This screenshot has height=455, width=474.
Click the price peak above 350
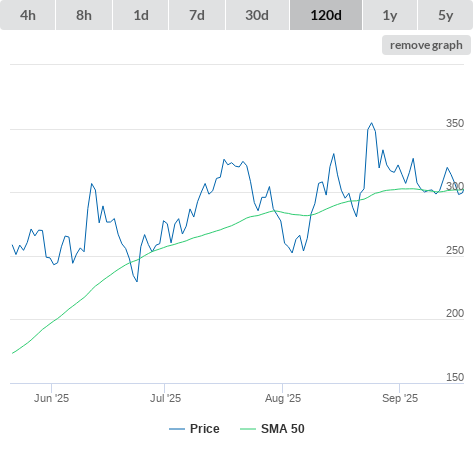[x=372, y=123]
